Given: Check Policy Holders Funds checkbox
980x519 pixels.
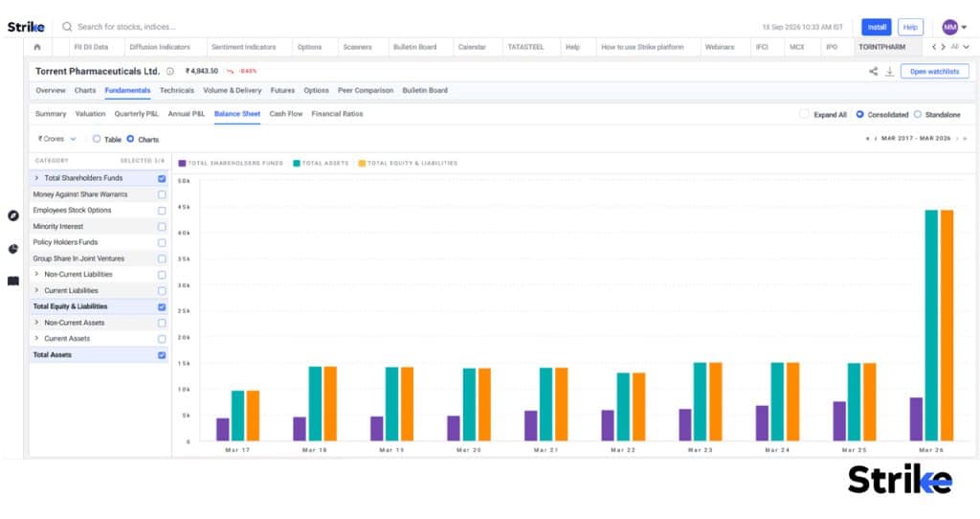Looking at the screenshot, I should tap(162, 242).
